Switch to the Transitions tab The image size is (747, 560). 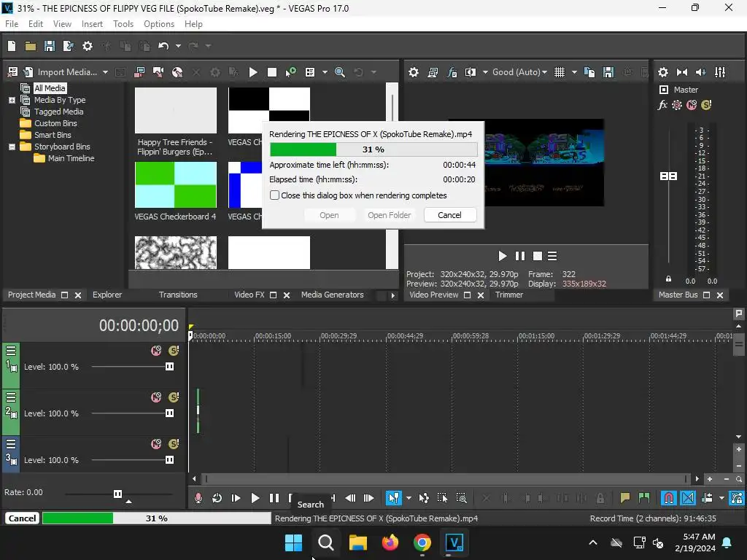point(178,295)
